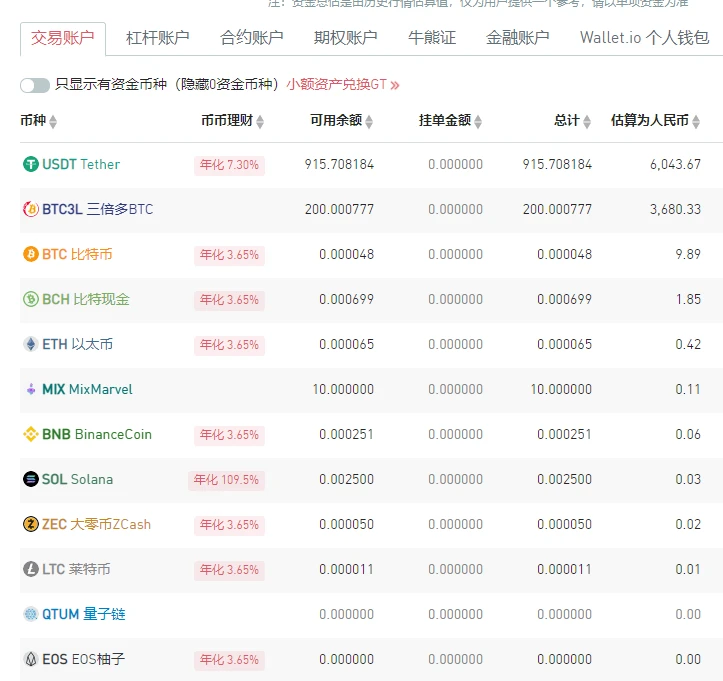Open USDT Tether coin link
Image resolution: width=723 pixels, height=681 pixels.
(x=81, y=164)
